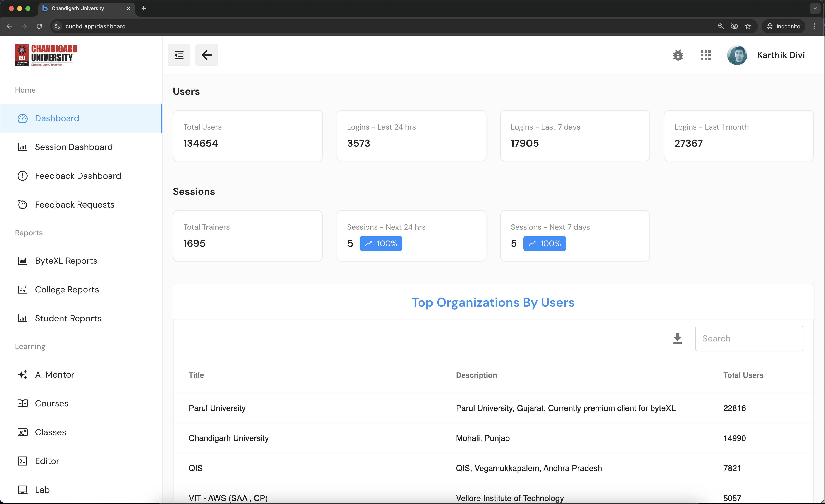The height and width of the screenshot is (504, 825).
Task: Navigate to Feedback Dashboard
Action: coord(81,176)
